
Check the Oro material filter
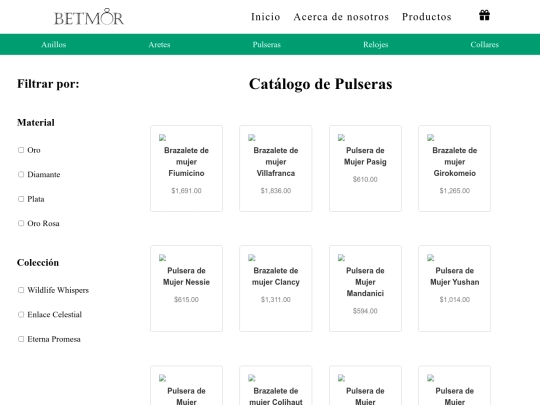click(x=21, y=150)
